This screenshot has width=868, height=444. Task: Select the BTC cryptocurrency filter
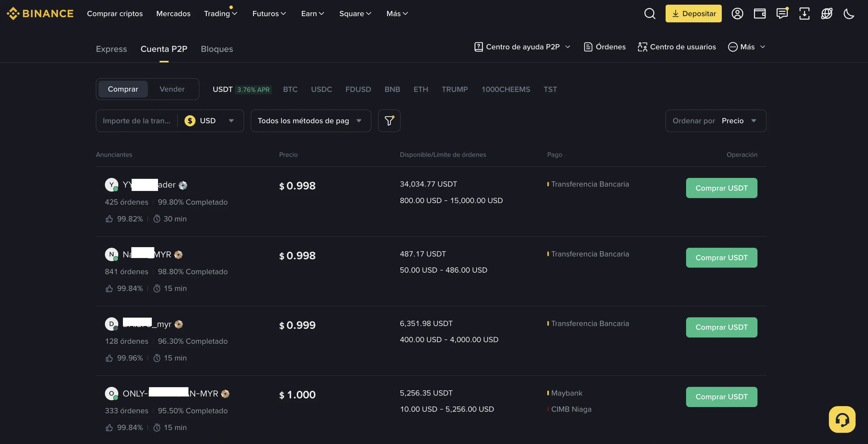[x=291, y=89]
